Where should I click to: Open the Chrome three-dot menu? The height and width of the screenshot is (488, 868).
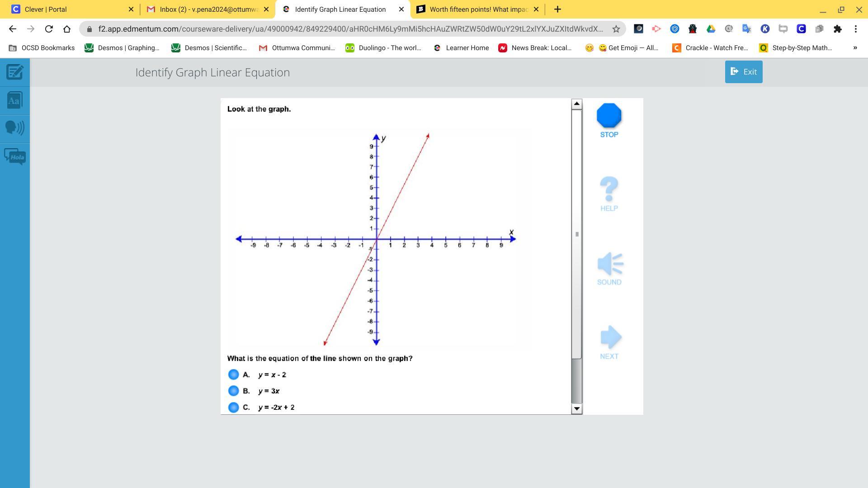coord(855,29)
